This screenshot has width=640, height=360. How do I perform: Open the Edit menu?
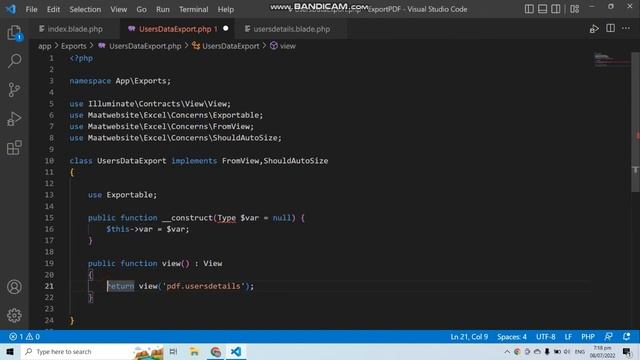point(53,9)
